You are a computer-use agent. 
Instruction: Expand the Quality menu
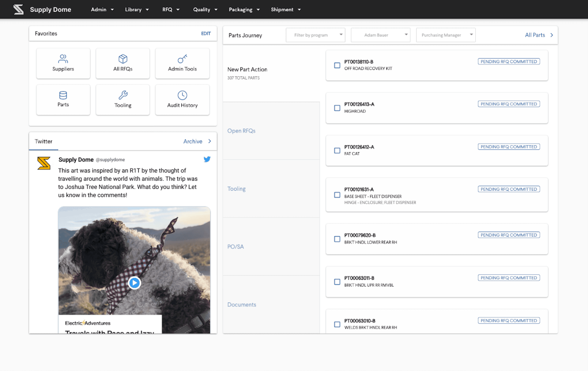[205, 9]
